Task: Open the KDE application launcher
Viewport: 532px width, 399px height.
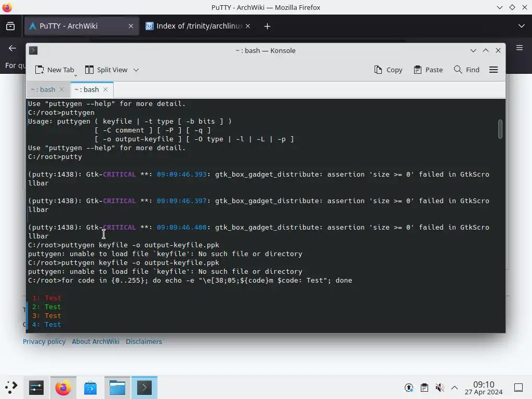Action: [11, 388]
